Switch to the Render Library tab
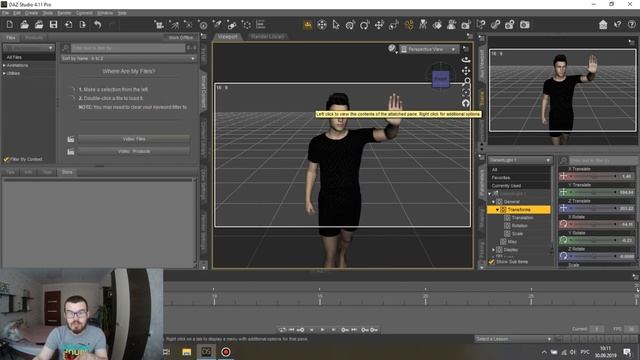Image resolution: width=640 pixels, height=360 pixels. point(267,37)
